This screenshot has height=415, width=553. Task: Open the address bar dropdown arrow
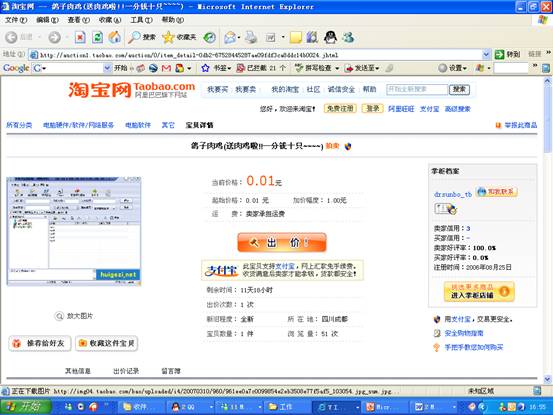486,54
